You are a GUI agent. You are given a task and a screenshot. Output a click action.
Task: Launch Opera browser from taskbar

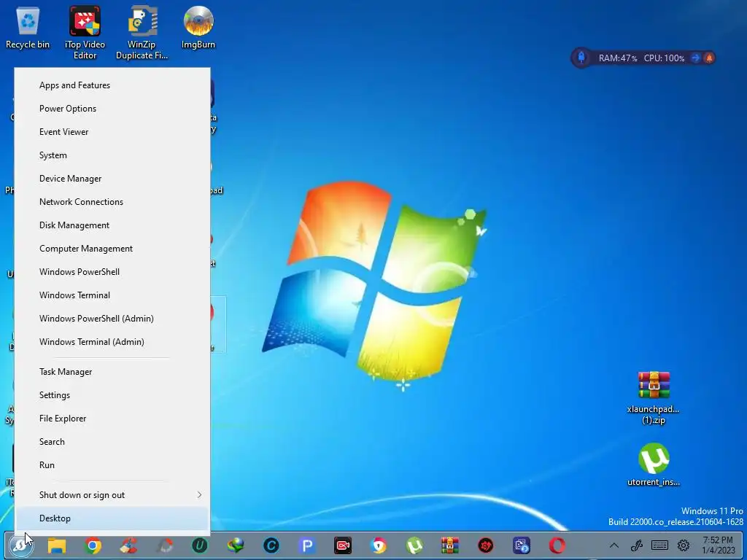point(557,545)
